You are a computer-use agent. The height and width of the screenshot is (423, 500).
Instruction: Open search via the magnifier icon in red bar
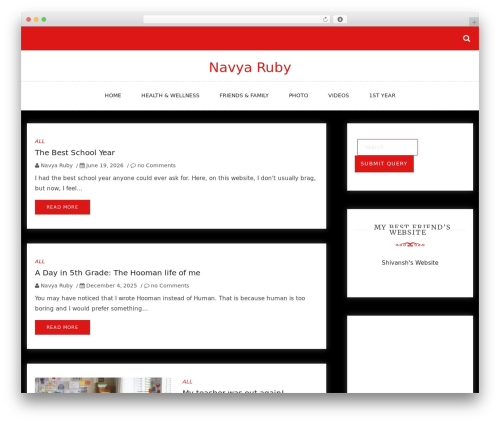pos(466,38)
